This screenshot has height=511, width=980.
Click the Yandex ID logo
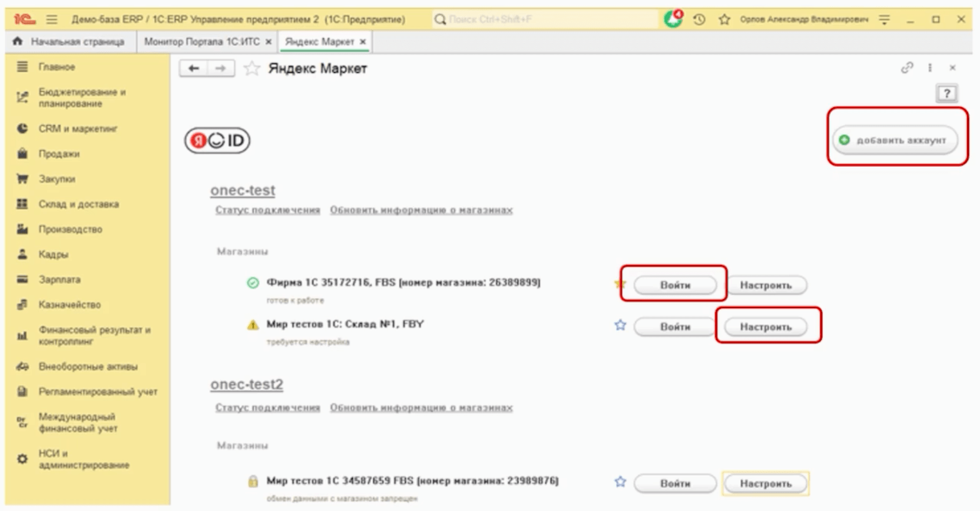click(x=217, y=140)
